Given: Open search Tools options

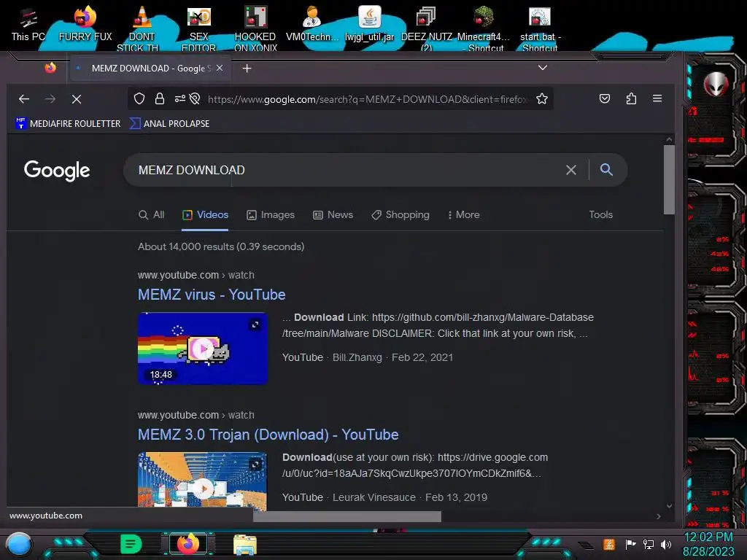Looking at the screenshot, I should 600,215.
